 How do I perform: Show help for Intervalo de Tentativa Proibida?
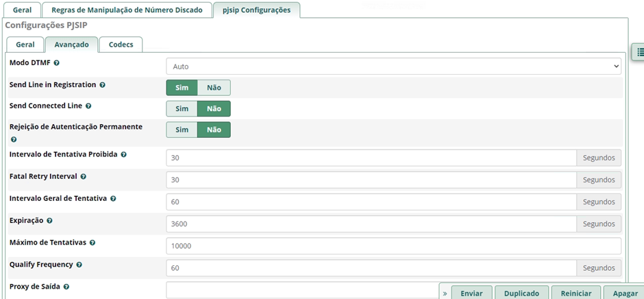[x=124, y=155]
